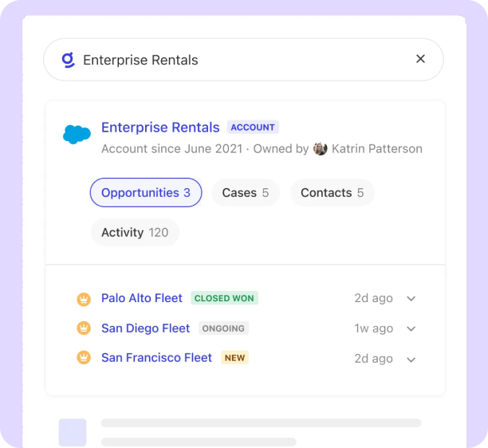Click "2d ago" on Palo Alto Fleet row
Screen dimensions: 488x448
[373, 298]
